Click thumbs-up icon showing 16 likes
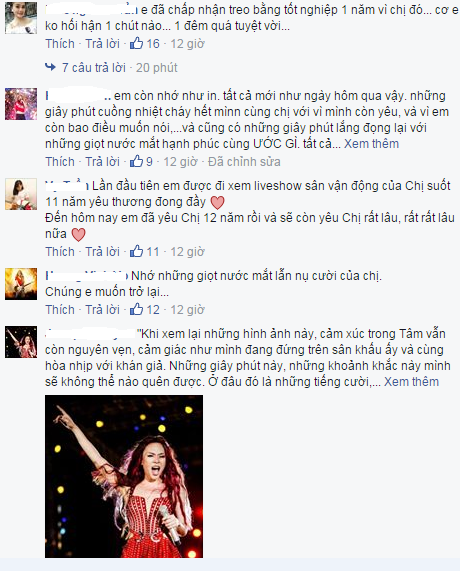Screen dimensions: 460x571 pyautogui.click(x=137, y=44)
